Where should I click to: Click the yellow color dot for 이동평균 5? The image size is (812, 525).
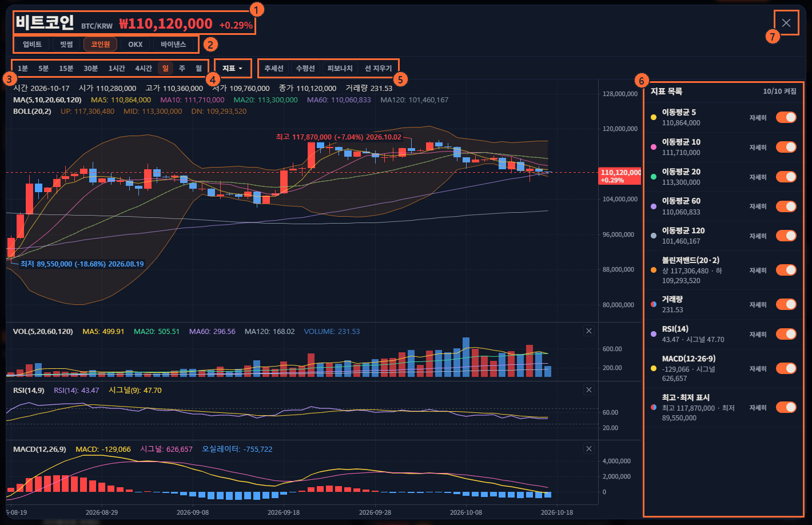pyautogui.click(x=654, y=117)
